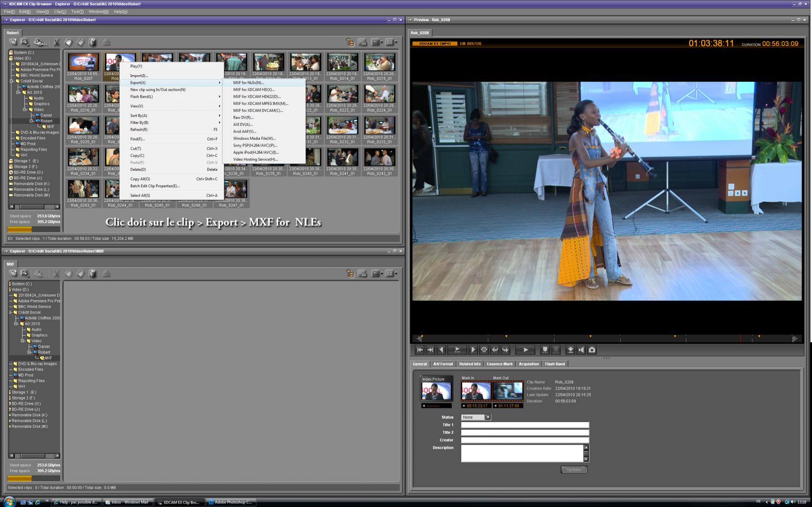The height and width of the screenshot is (507, 812).
Task: Step one frame back with the left triangle button
Action: (441, 350)
